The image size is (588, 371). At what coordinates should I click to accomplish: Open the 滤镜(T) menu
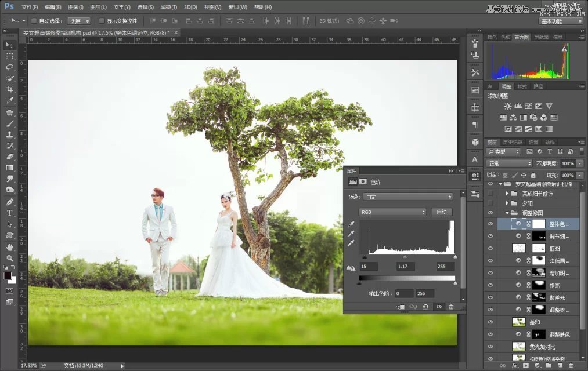[x=168, y=7]
